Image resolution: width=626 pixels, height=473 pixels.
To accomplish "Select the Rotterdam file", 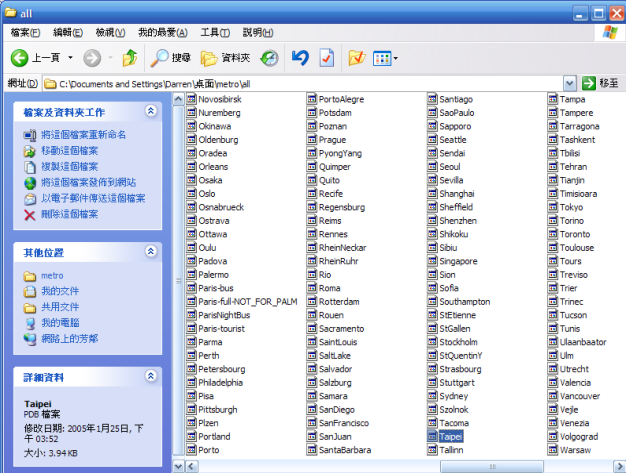I will (x=333, y=301).
